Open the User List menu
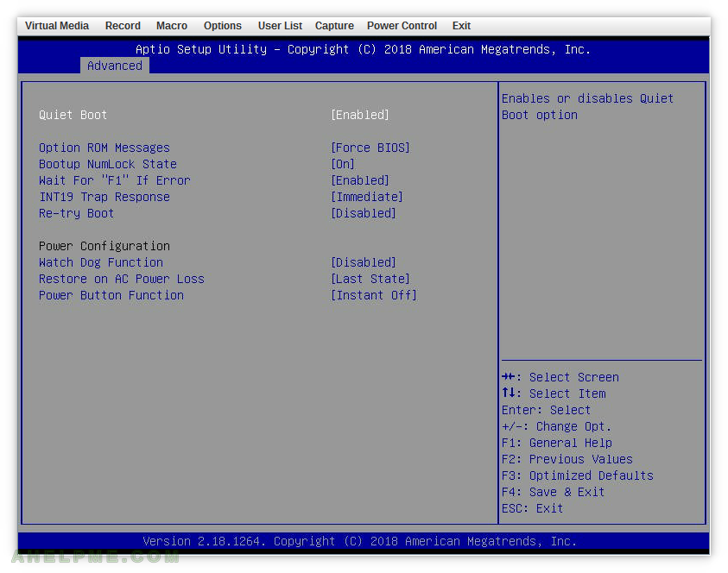Viewport: 728px width, 573px height. tap(280, 26)
